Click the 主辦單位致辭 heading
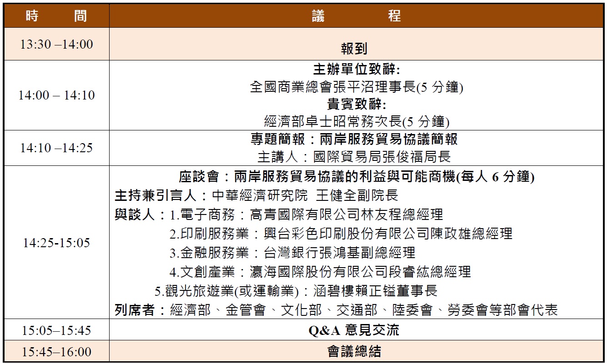The width and height of the screenshot is (607, 364). (x=356, y=70)
